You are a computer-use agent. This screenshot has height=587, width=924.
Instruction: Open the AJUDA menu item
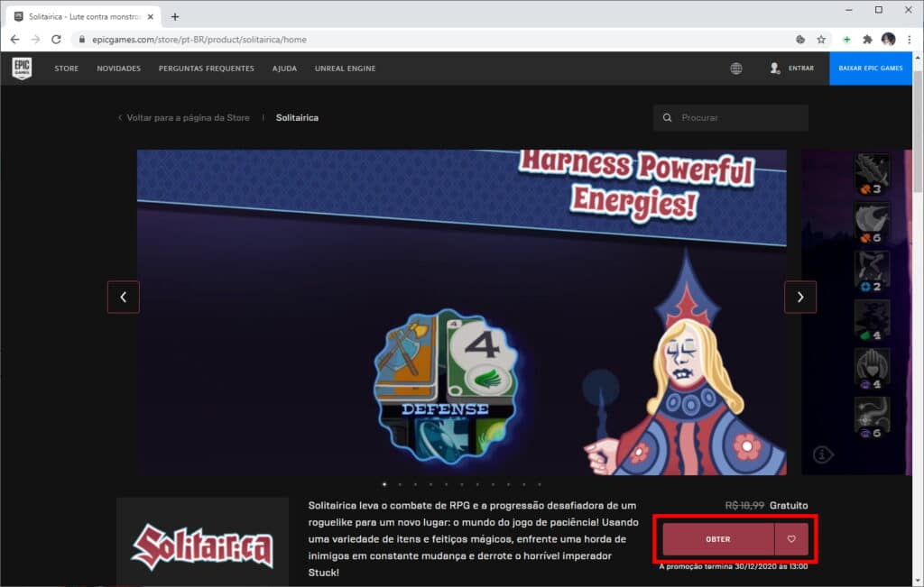point(284,69)
